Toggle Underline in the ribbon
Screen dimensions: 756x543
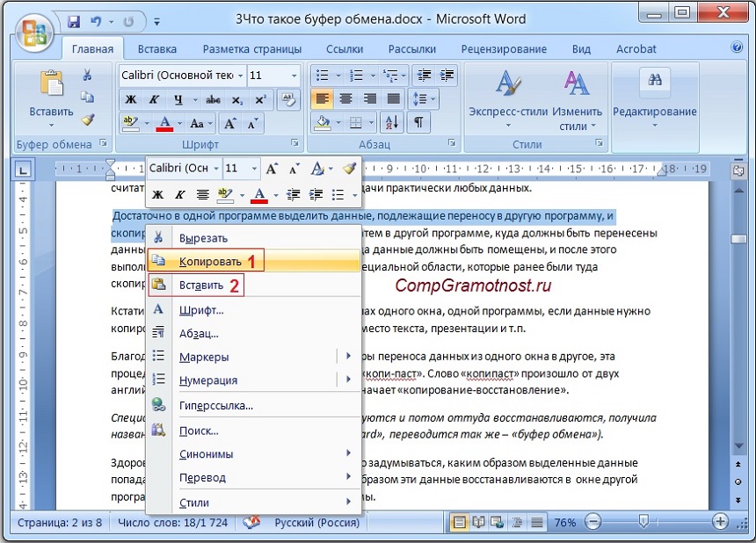[178, 100]
